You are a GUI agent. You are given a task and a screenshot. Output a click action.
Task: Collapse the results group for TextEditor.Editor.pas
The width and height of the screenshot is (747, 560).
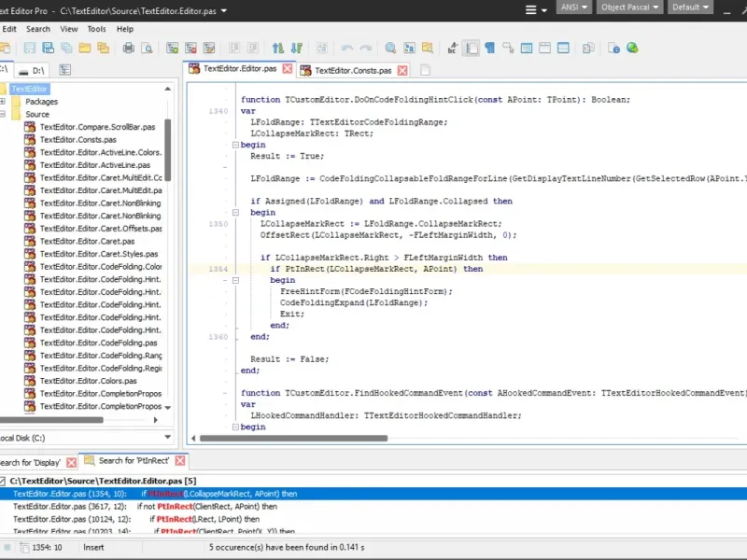pyautogui.click(x=2, y=481)
